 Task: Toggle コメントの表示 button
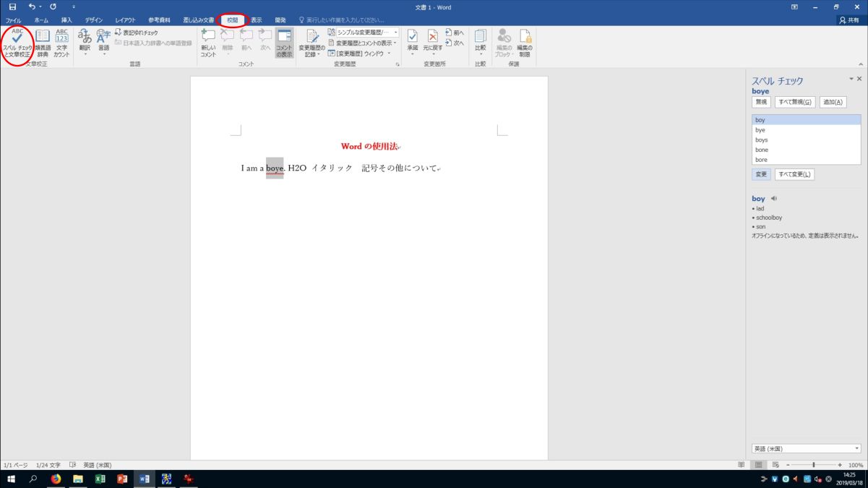click(285, 43)
